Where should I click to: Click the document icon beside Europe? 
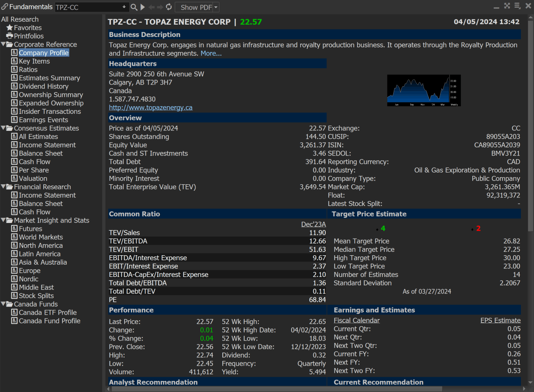pyautogui.click(x=14, y=271)
